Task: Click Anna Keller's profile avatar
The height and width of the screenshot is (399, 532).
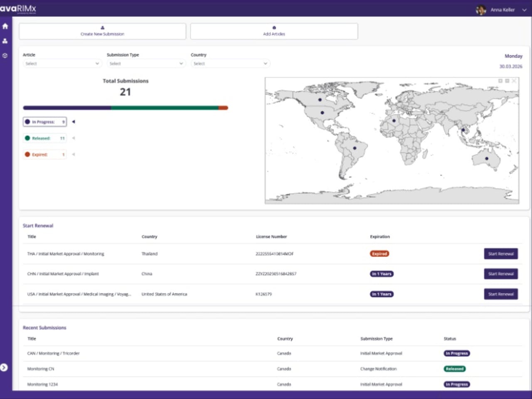Action: coord(481,10)
